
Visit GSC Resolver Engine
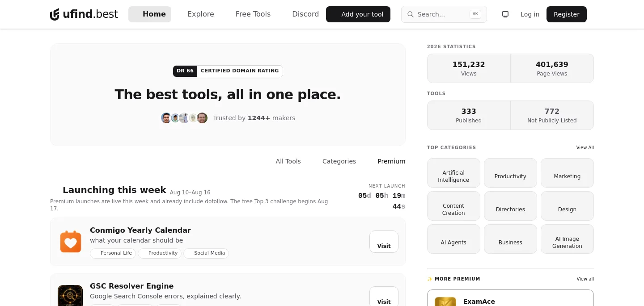[x=384, y=297]
